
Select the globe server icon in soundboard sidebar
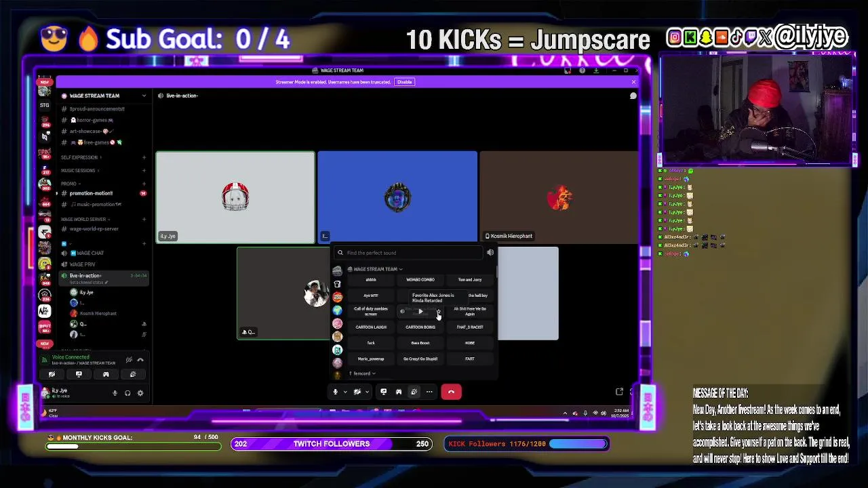(x=337, y=310)
